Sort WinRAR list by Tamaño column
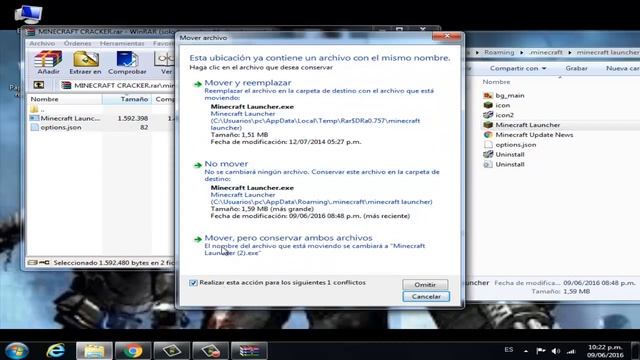This screenshot has height=360, width=640. 127,99
